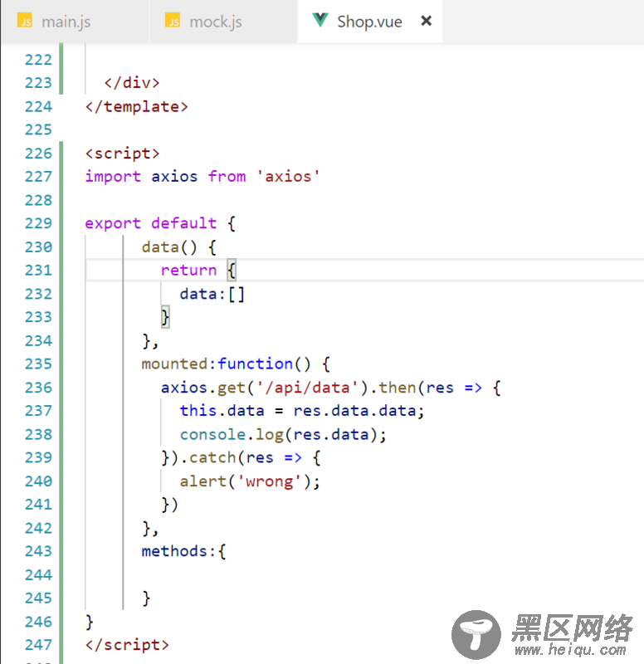644x664 pixels.
Task: Click line number 237
Action: [38, 410]
